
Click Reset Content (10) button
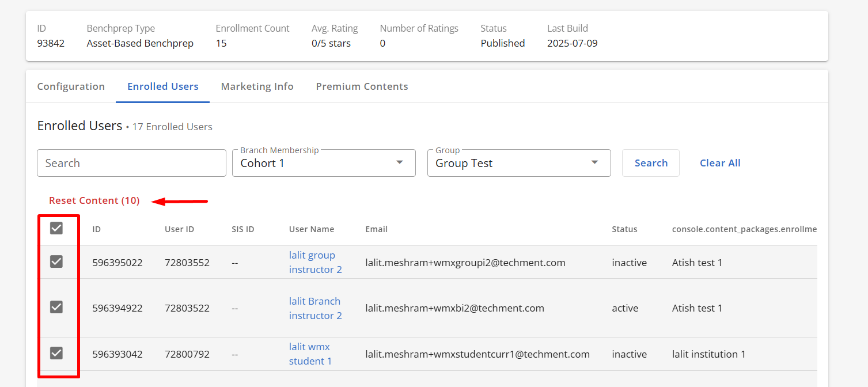[x=94, y=200]
